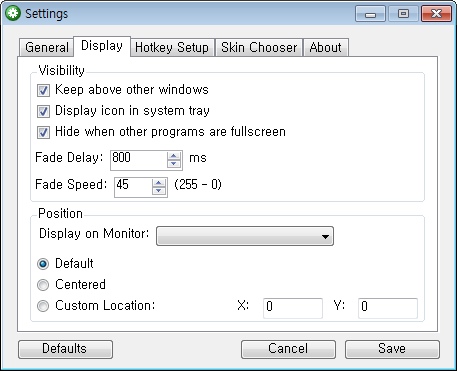The height and width of the screenshot is (371, 457).
Task: Select the Custom Location radio button
Action: pos(43,306)
